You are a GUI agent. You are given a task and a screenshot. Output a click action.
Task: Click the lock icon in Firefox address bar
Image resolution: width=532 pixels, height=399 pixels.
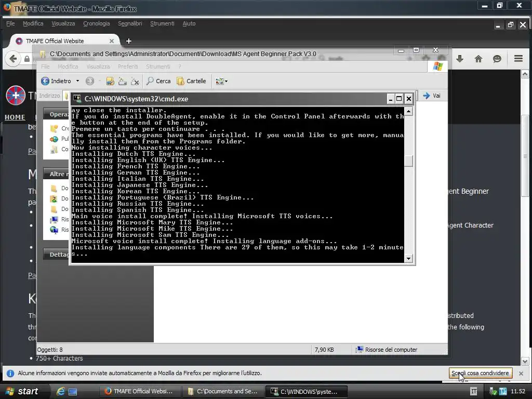27,59
